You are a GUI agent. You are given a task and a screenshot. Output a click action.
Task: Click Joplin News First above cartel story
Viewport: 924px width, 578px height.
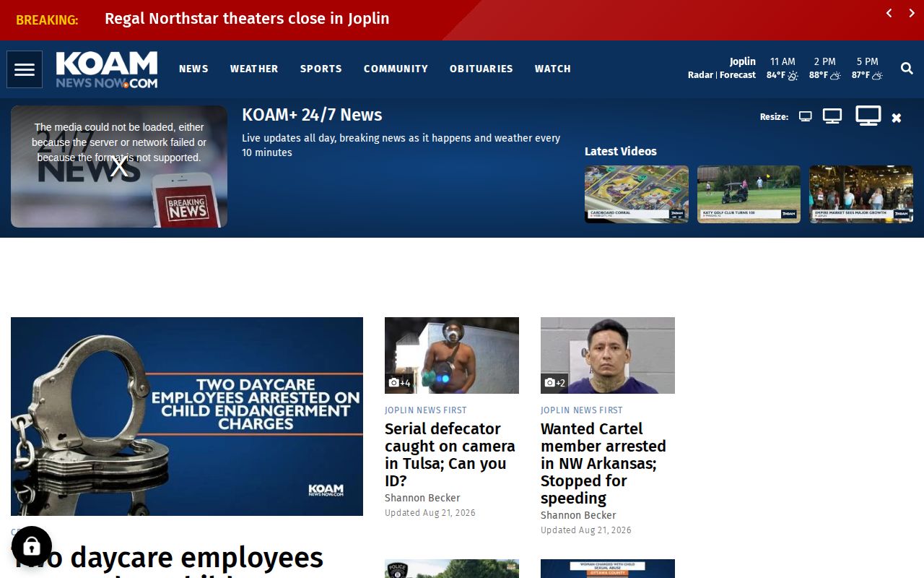pyautogui.click(x=582, y=410)
